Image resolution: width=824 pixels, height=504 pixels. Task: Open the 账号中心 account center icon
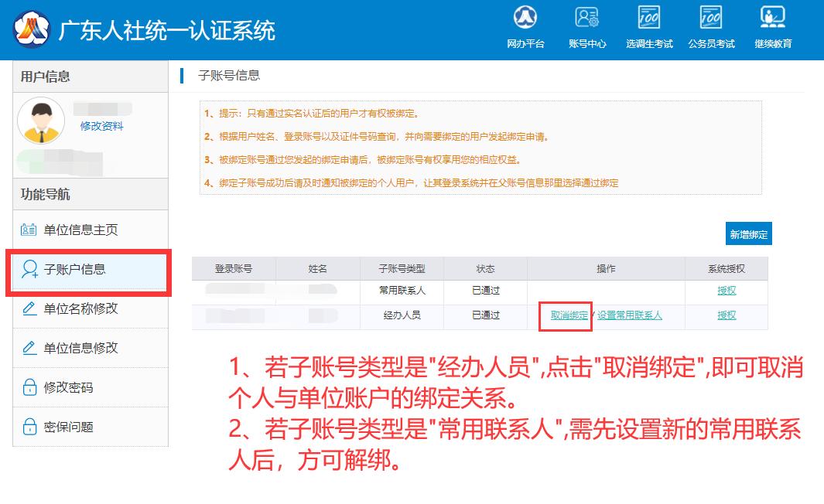point(587,19)
